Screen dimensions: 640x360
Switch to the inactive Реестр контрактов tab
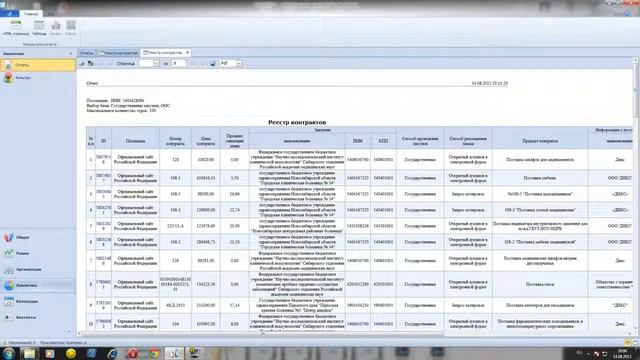(x=118, y=53)
